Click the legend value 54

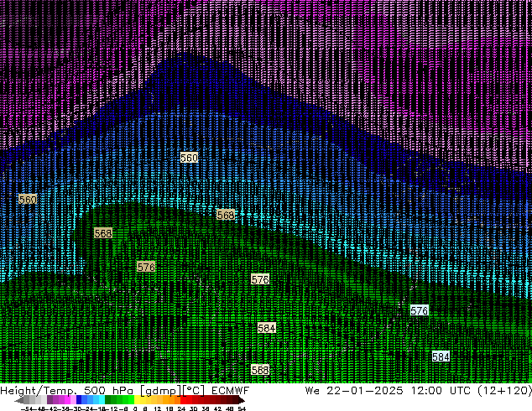(x=242, y=408)
